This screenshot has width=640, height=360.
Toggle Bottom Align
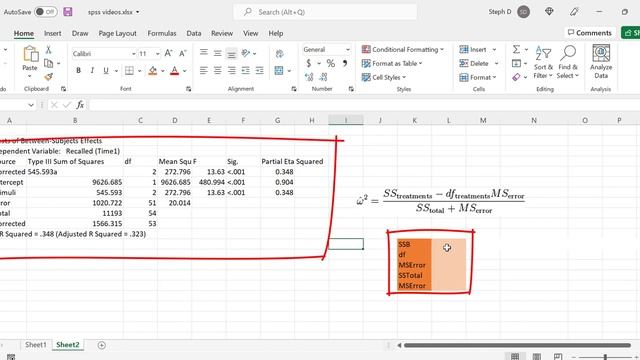(231, 53)
